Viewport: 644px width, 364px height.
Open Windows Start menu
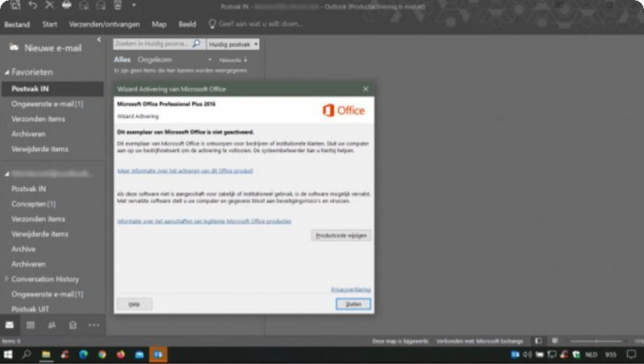coord(8,354)
